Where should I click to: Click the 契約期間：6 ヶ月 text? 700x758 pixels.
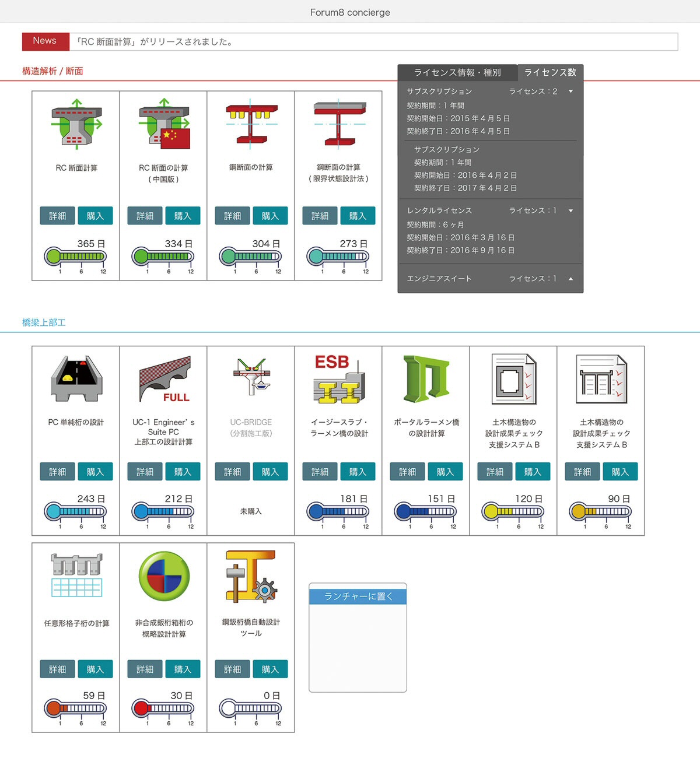tap(435, 224)
